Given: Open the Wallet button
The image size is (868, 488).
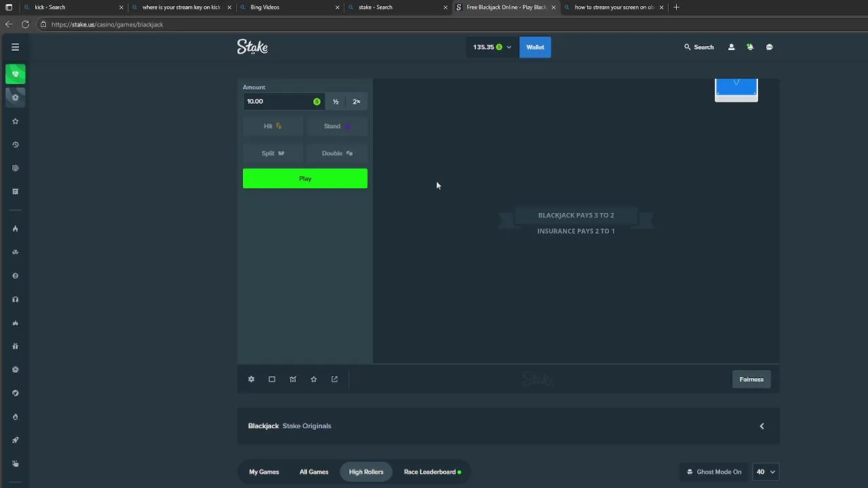Looking at the screenshot, I should coord(535,47).
